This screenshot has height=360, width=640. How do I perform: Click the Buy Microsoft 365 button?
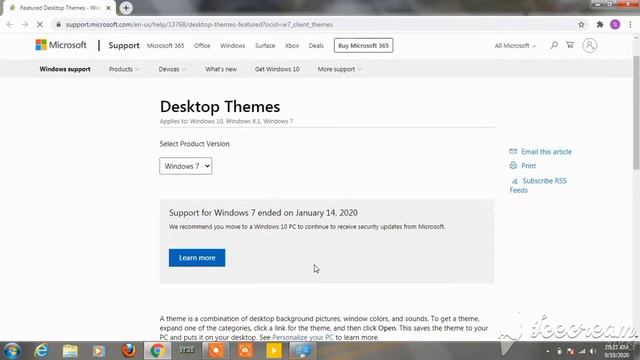[363, 45]
